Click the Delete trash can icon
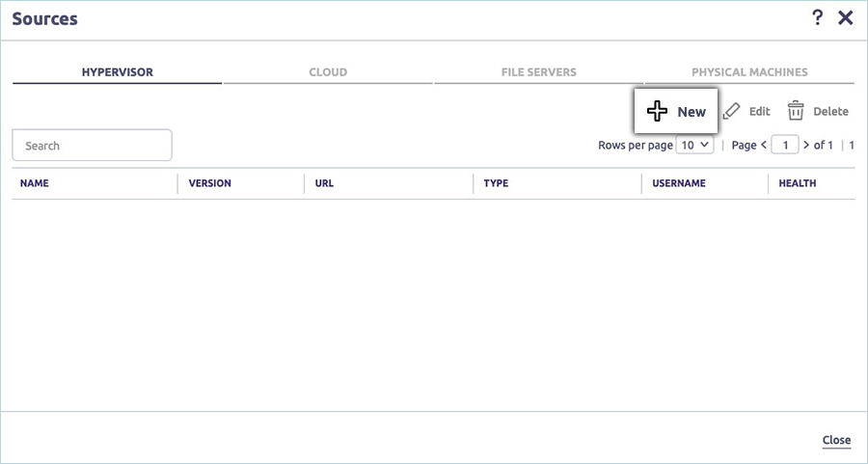The width and height of the screenshot is (868, 464). 796,112
